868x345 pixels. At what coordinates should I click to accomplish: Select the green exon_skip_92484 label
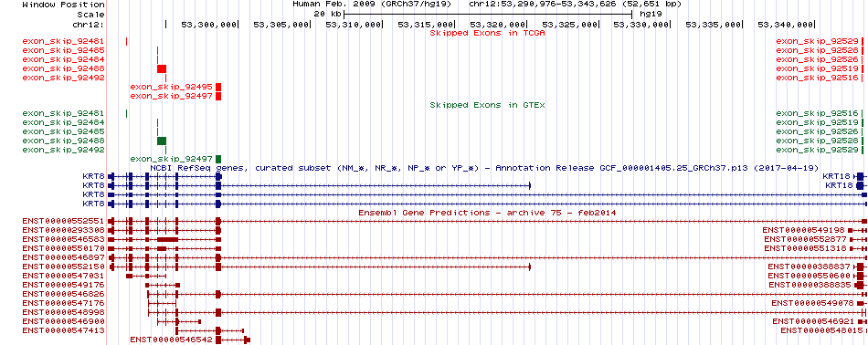[63, 122]
